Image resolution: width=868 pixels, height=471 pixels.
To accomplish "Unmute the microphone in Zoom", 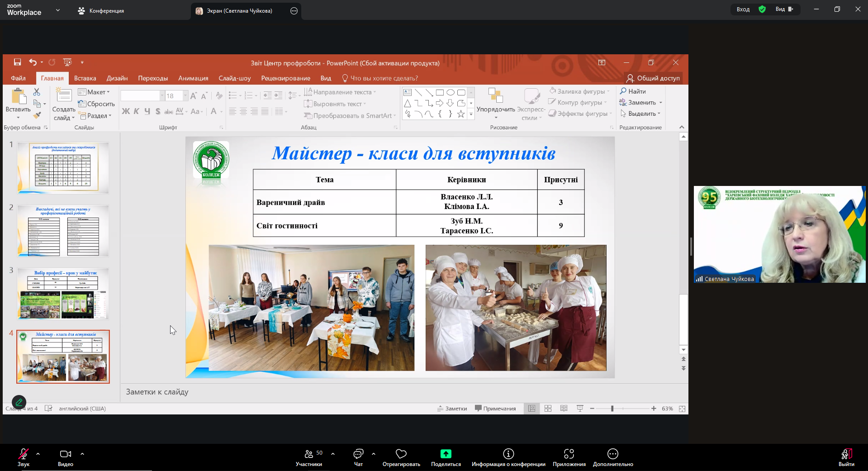I will [x=24, y=457].
